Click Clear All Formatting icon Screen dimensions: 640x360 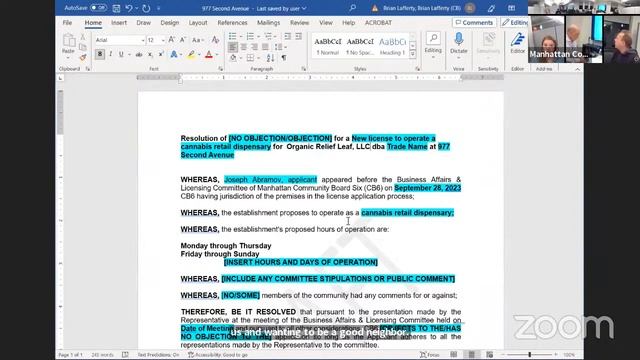(215, 40)
